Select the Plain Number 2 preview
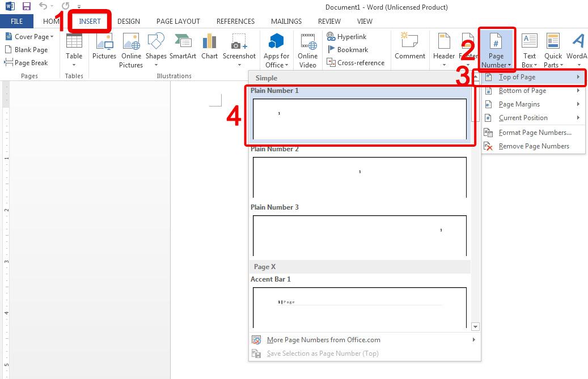This screenshot has width=588, height=379. (359, 177)
